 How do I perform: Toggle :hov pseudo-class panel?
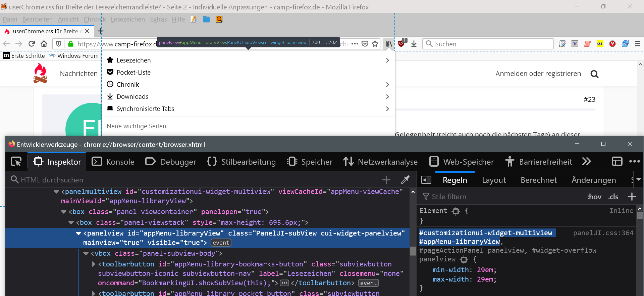594,197
